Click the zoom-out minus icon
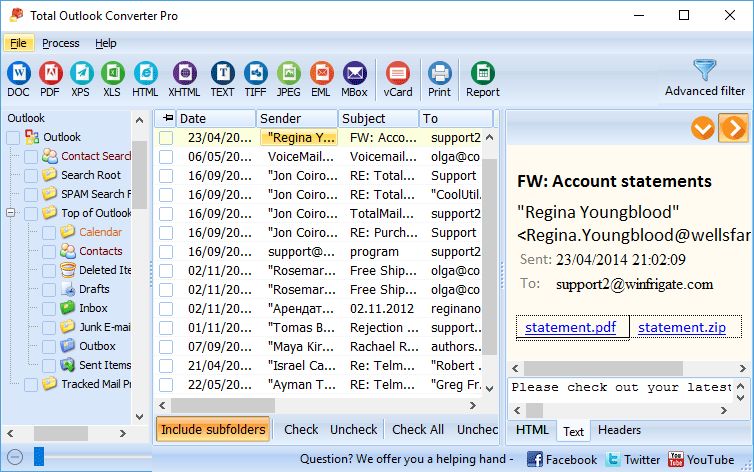This screenshot has height=472, width=754. coord(15,457)
